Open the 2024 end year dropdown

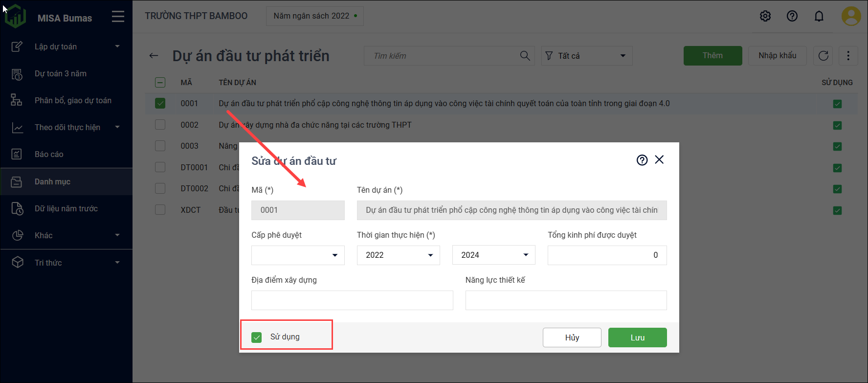click(494, 255)
